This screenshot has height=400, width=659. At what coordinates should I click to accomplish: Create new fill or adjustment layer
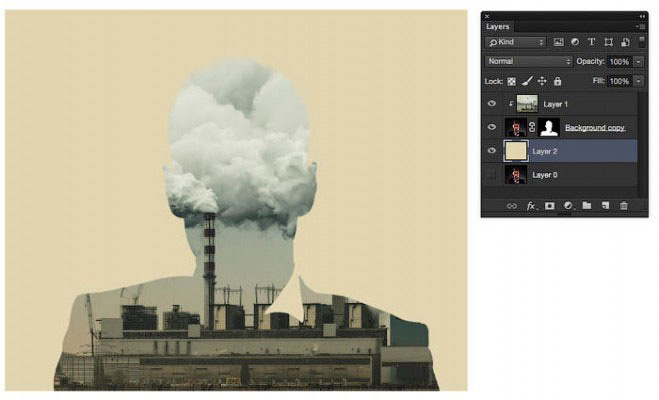click(568, 206)
